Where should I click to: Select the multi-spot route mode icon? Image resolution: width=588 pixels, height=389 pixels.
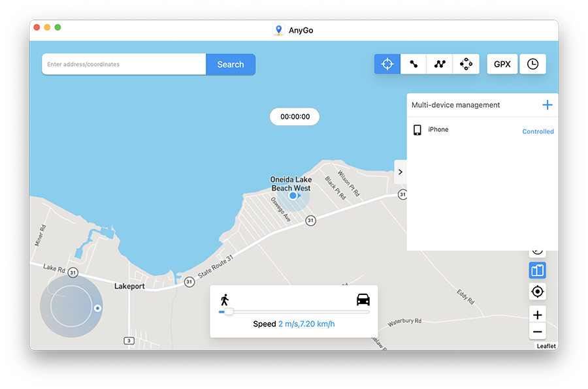point(439,63)
